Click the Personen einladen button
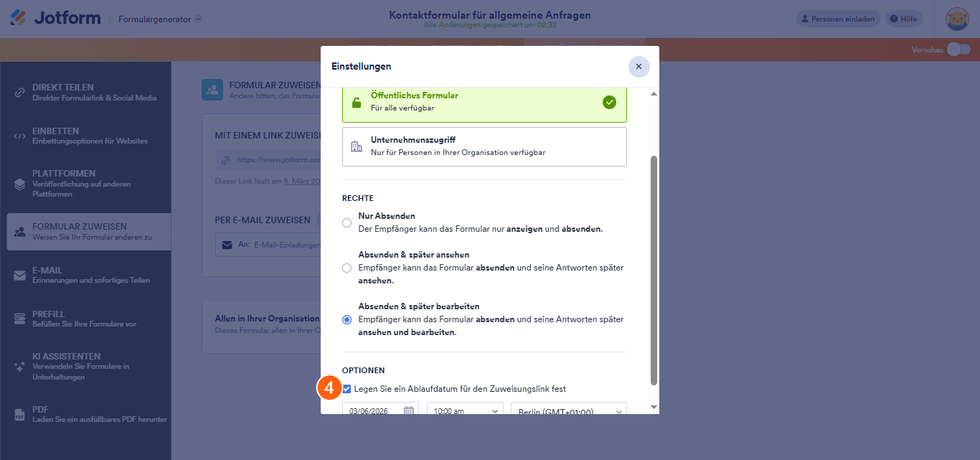The height and width of the screenshot is (460, 980). [x=838, y=19]
